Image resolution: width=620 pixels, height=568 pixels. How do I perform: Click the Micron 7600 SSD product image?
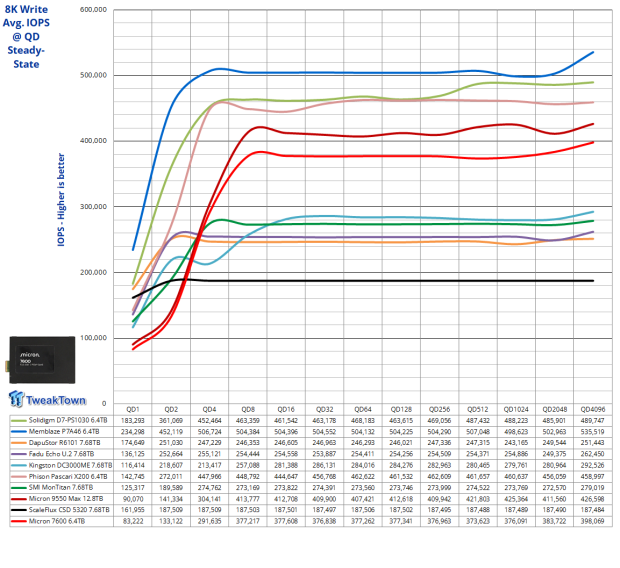[42, 360]
